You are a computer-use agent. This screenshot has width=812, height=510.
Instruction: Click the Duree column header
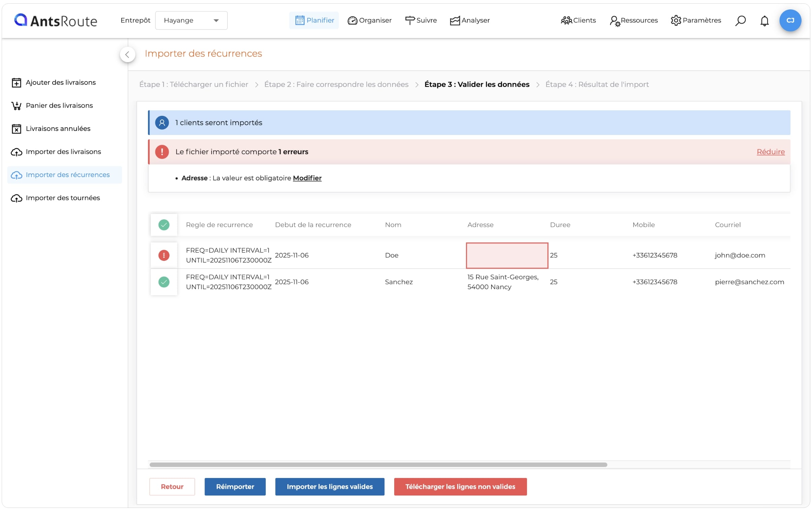coord(560,225)
